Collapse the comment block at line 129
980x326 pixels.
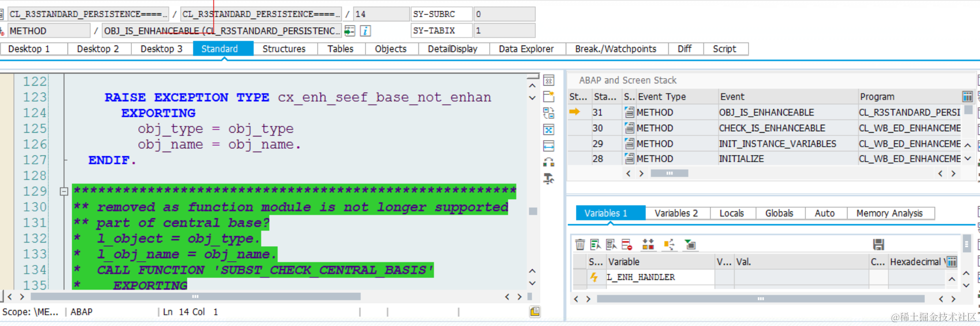click(x=64, y=191)
